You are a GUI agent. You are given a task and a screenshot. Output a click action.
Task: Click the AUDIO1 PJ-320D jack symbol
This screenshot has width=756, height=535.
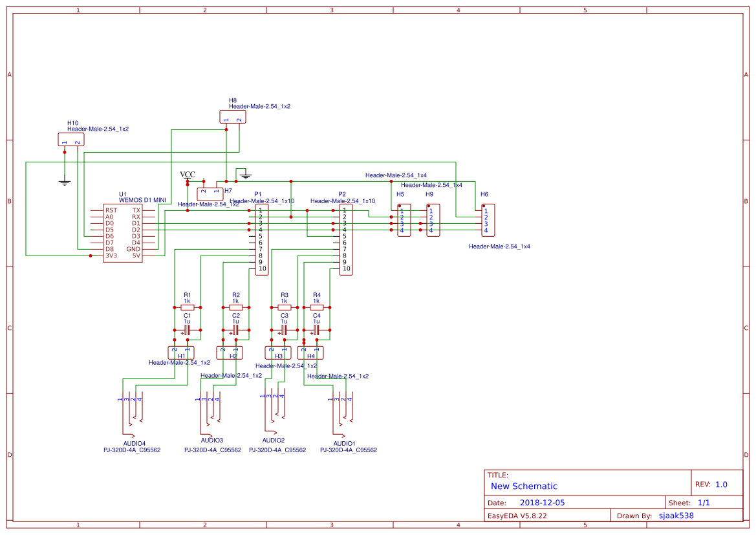[x=340, y=408]
